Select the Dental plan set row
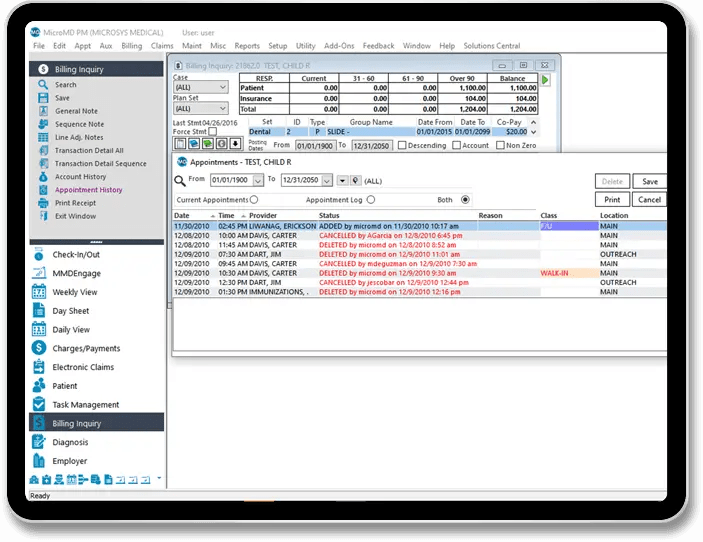Viewport: 703px width, 542px height. tap(389, 132)
